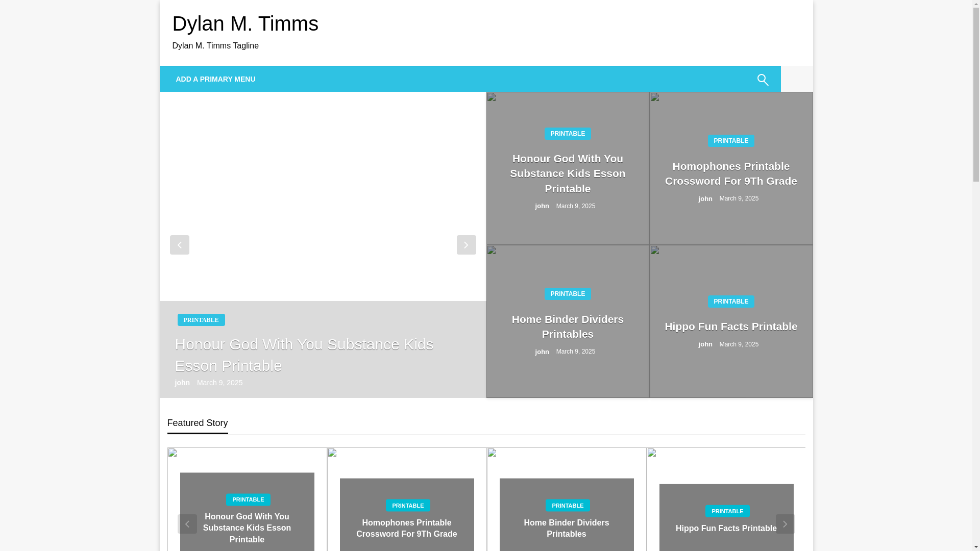This screenshot has height=551, width=980.
Task: Open PRINTABLE tag on featured Homophones card
Action: (x=408, y=506)
